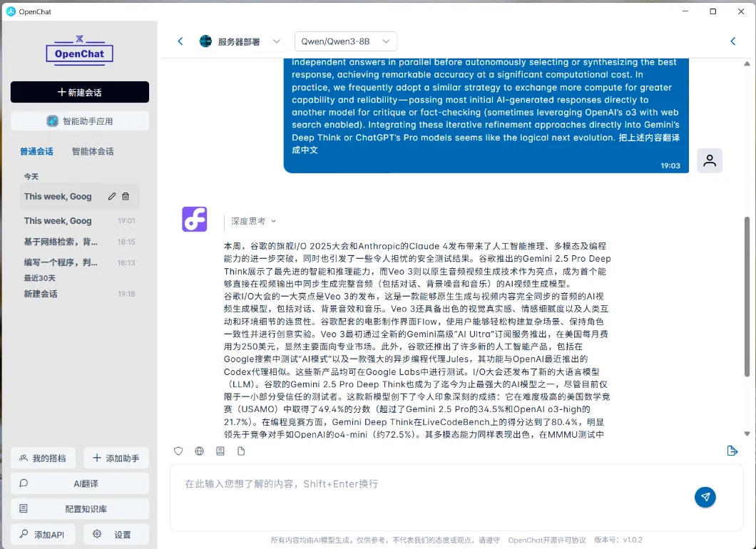The image size is (756, 549).
Task: Go back using the left chevron by 服务器部署
Action: 180,41
